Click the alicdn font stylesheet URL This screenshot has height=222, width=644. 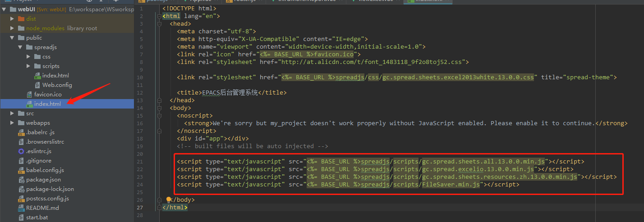point(373,62)
